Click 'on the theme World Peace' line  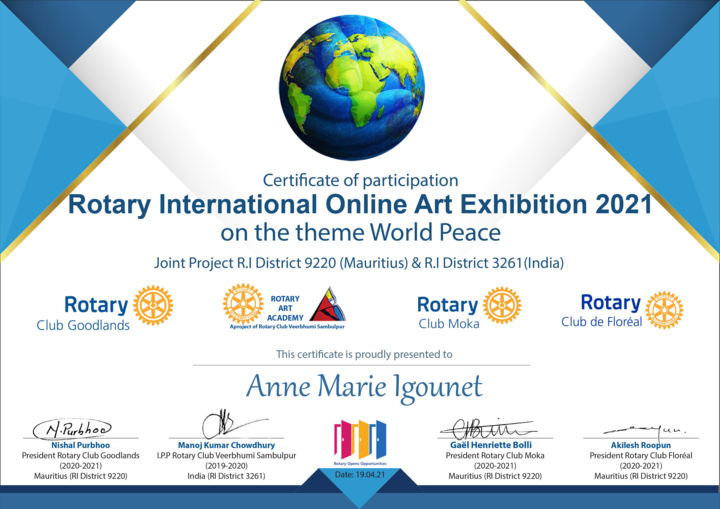(x=360, y=232)
